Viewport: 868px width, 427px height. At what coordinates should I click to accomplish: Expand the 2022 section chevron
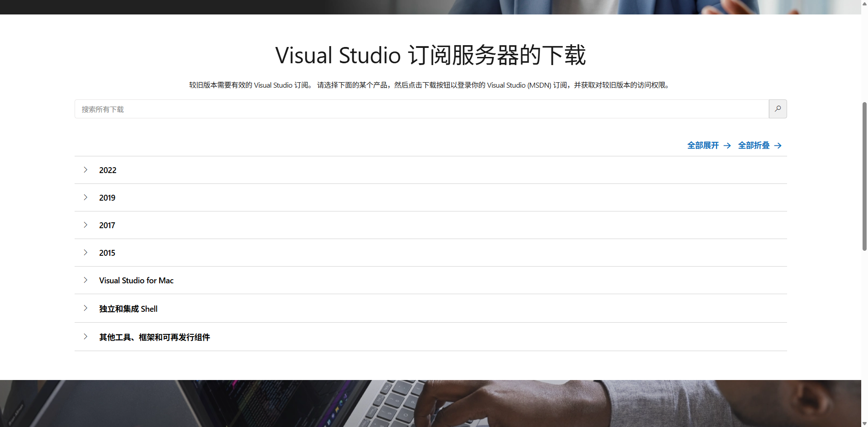click(x=85, y=170)
